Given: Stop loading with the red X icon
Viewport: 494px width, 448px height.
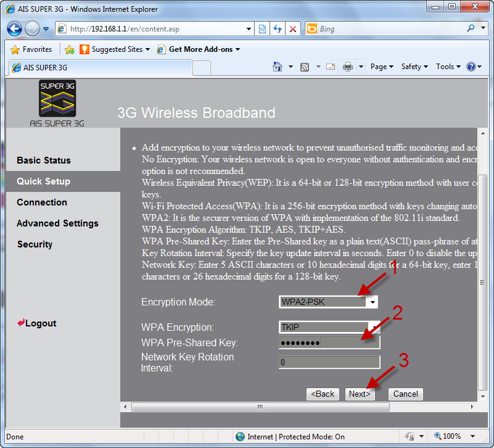Looking at the screenshot, I should point(293,29).
